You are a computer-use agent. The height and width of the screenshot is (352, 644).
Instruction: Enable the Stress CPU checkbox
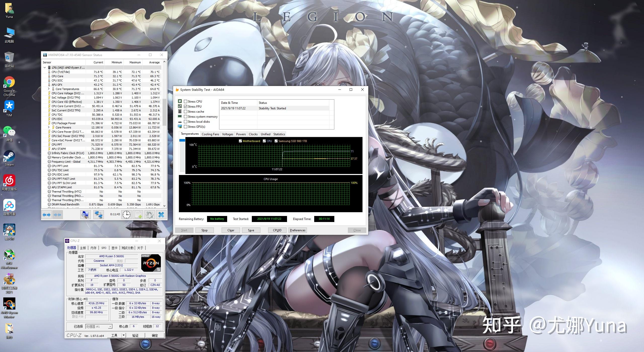pos(186,101)
